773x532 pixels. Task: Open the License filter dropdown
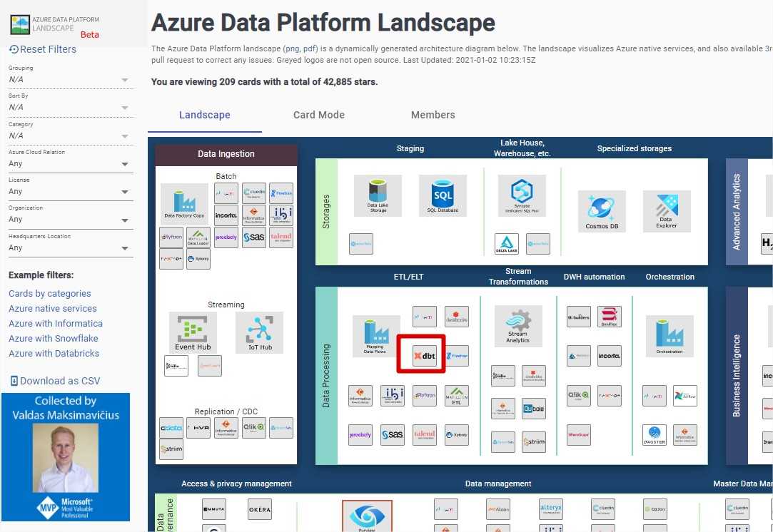(71, 192)
